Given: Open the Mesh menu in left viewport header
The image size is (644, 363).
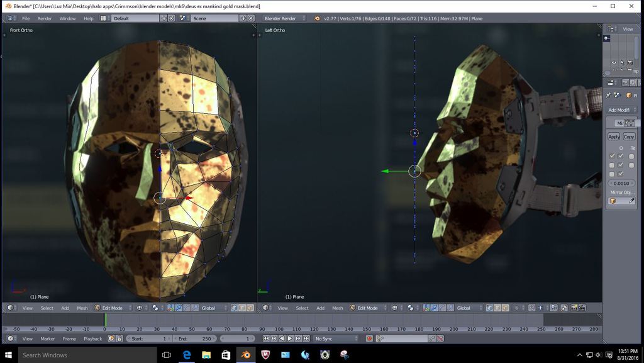Looking at the screenshot, I should click(82, 308).
